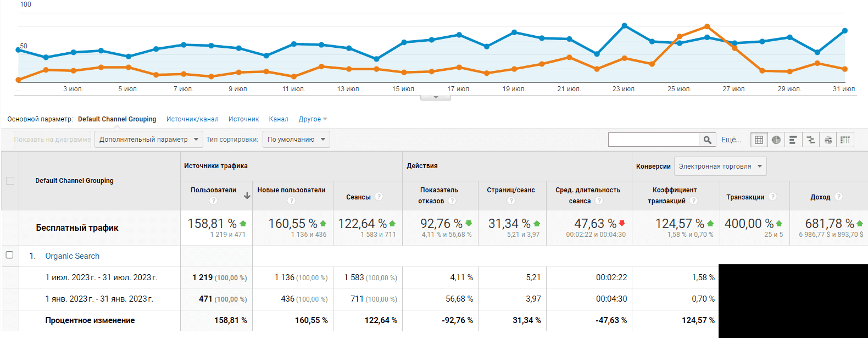This screenshot has height=339, width=868.
Task: Select the comparison view icon
Action: point(811,140)
